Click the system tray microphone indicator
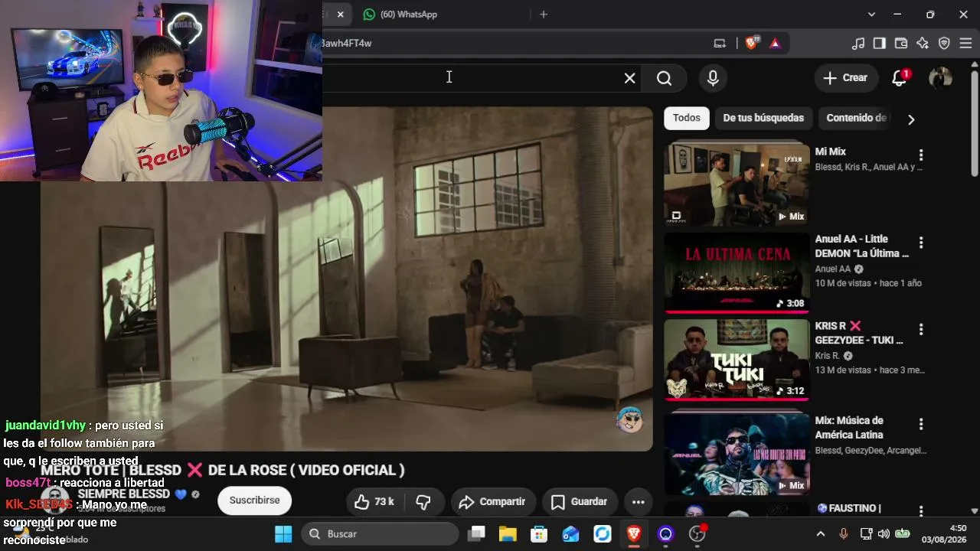The image size is (980, 551). (844, 534)
